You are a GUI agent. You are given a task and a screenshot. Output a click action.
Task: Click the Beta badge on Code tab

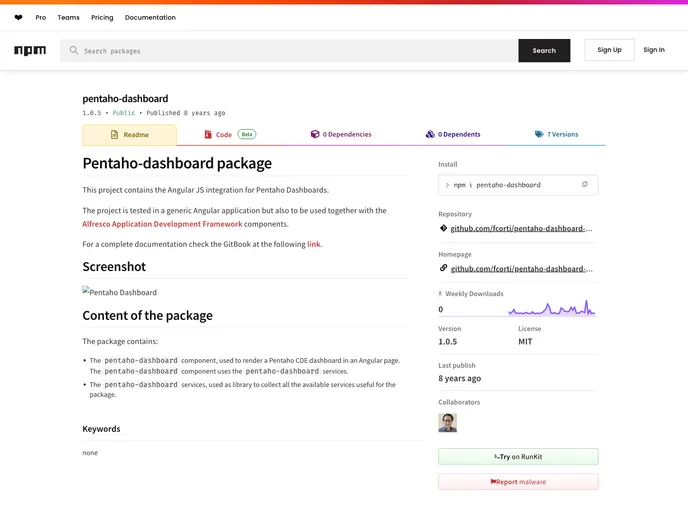pyautogui.click(x=247, y=134)
